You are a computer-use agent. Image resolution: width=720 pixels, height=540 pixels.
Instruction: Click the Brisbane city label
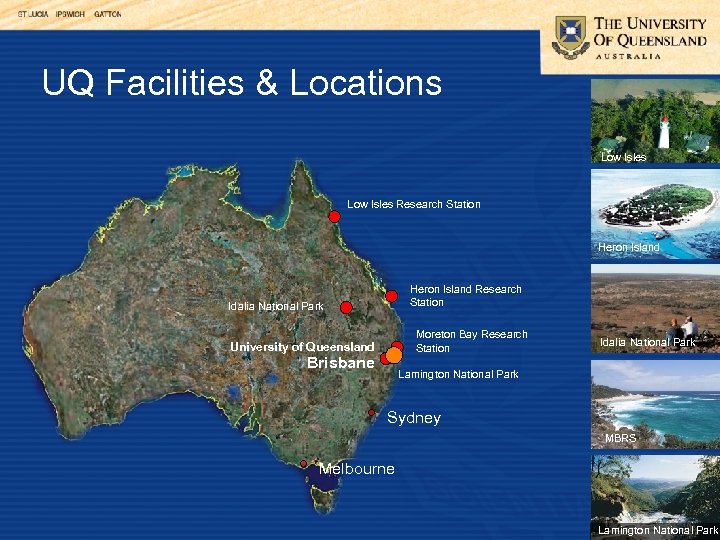tap(341, 363)
